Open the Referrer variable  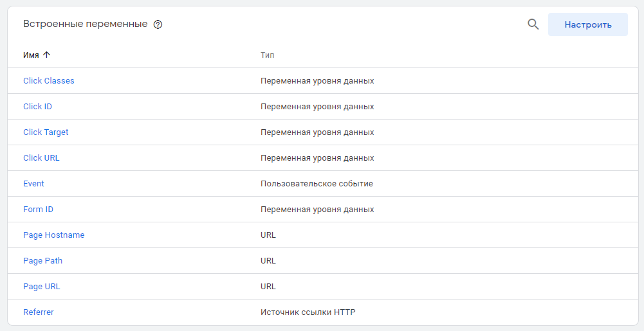[39, 312]
